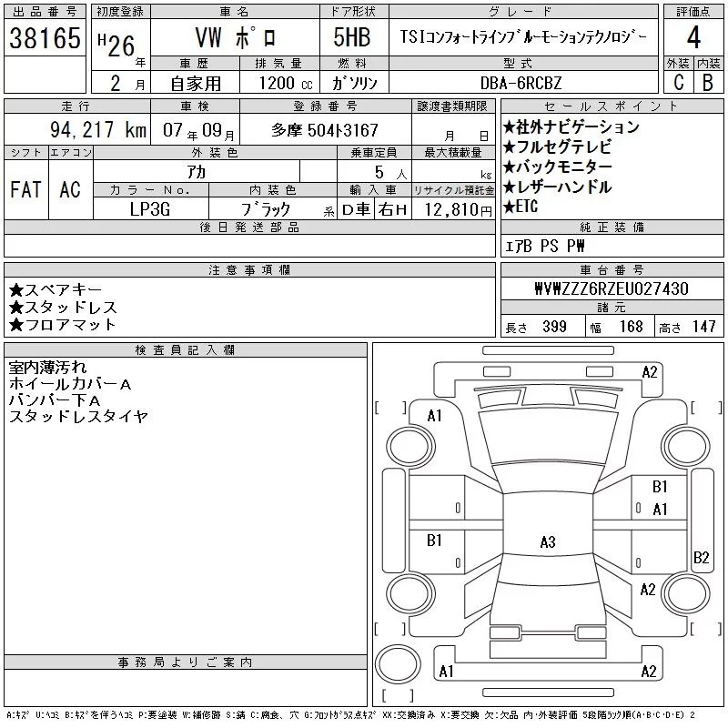The width and height of the screenshot is (728, 728).
Task: Select the sales point レザーハンドル
Action: pos(557,187)
